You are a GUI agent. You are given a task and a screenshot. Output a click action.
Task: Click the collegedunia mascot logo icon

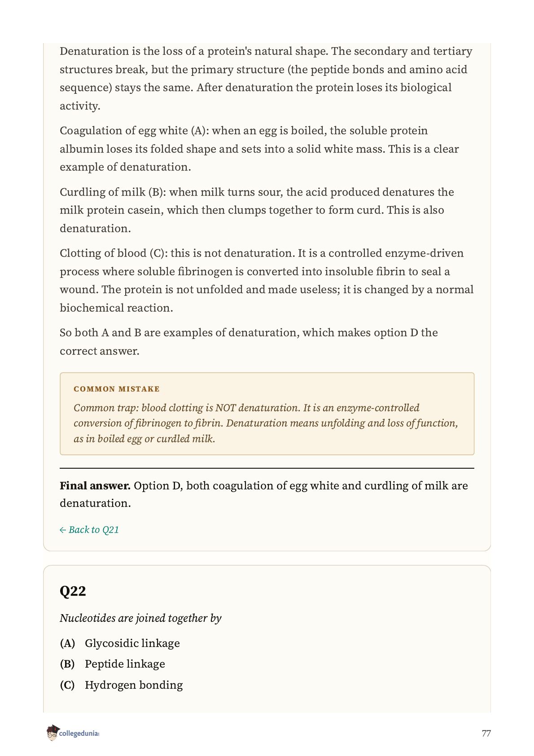tap(52, 733)
